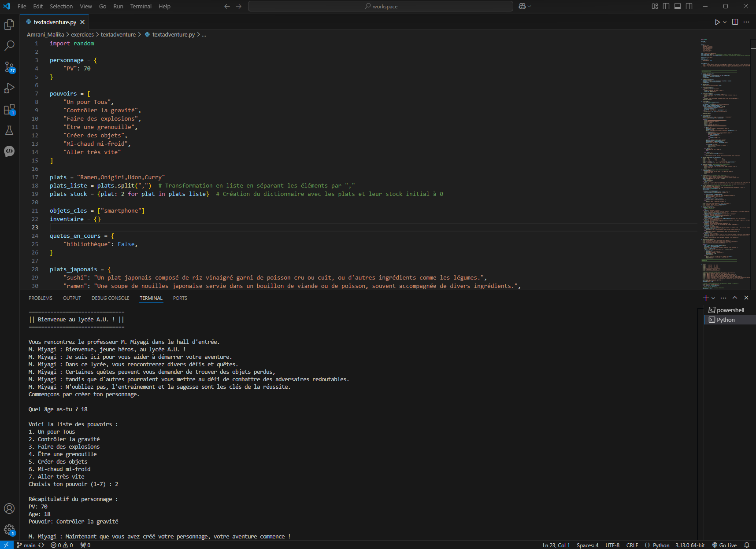Open the Run and Debug view
Viewport: 756px width, 549px height.
tap(9, 88)
